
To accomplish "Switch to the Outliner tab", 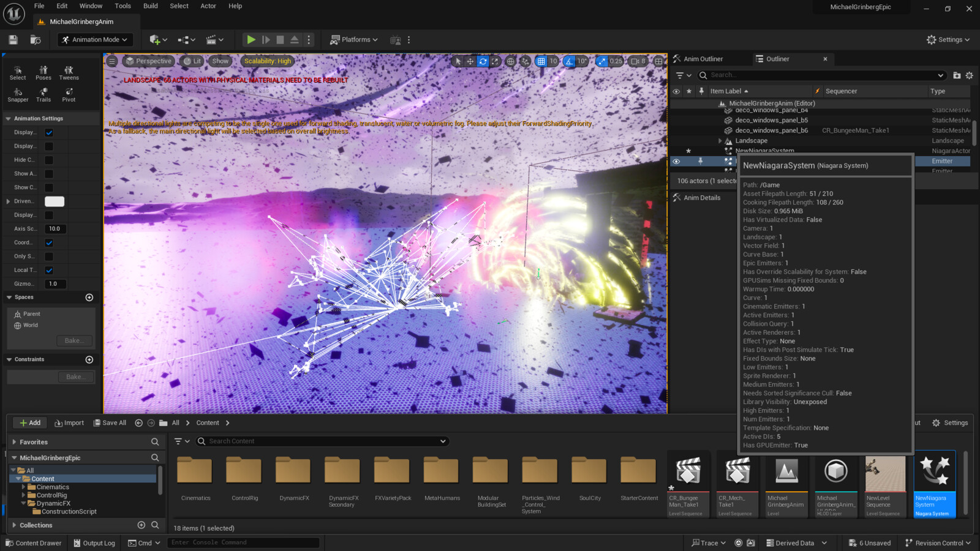I will point(777,59).
